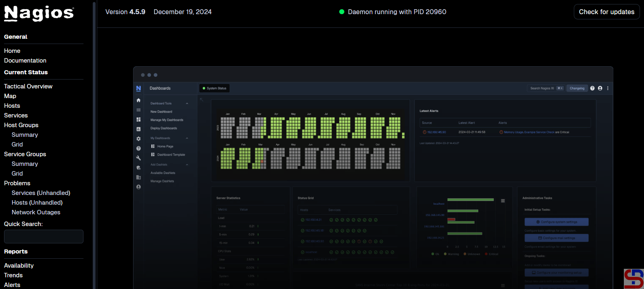644x289 pixels.
Task: Toggle the Ok series in chart legend
Action: [435, 254]
